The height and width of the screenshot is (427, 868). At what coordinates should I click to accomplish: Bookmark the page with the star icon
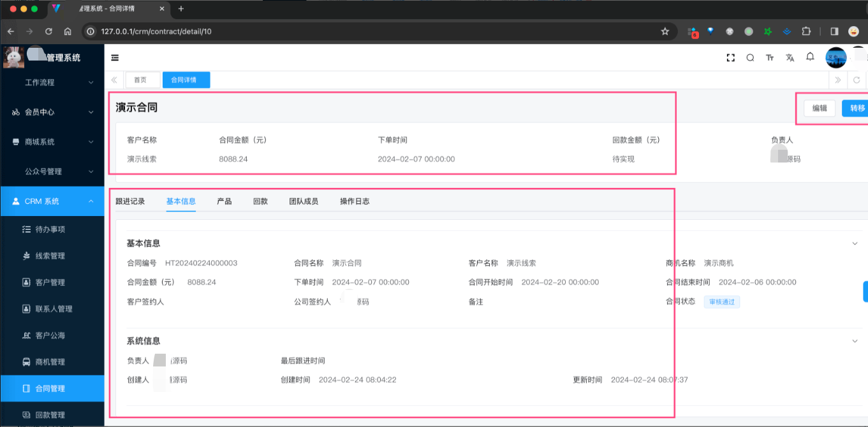665,31
